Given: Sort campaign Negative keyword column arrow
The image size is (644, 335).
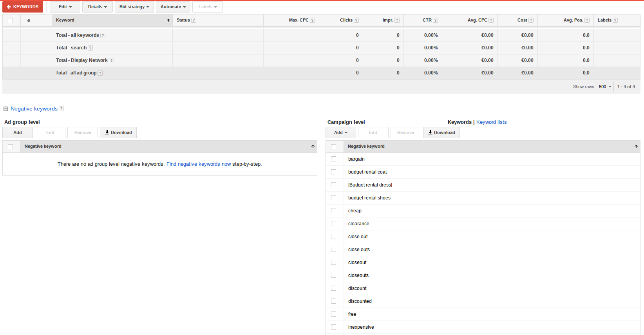Looking at the screenshot, I should click(636, 147).
